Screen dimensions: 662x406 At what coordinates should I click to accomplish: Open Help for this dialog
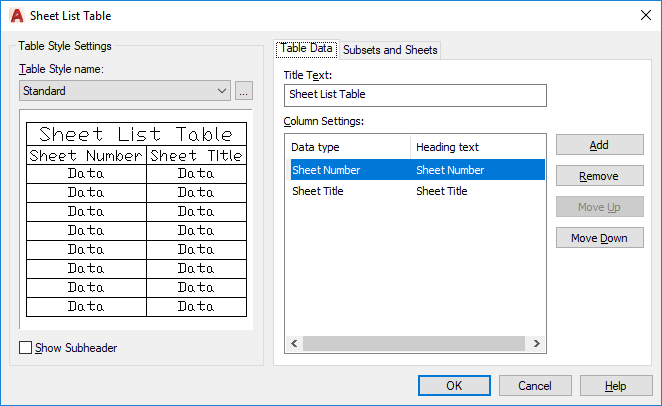[x=616, y=386]
